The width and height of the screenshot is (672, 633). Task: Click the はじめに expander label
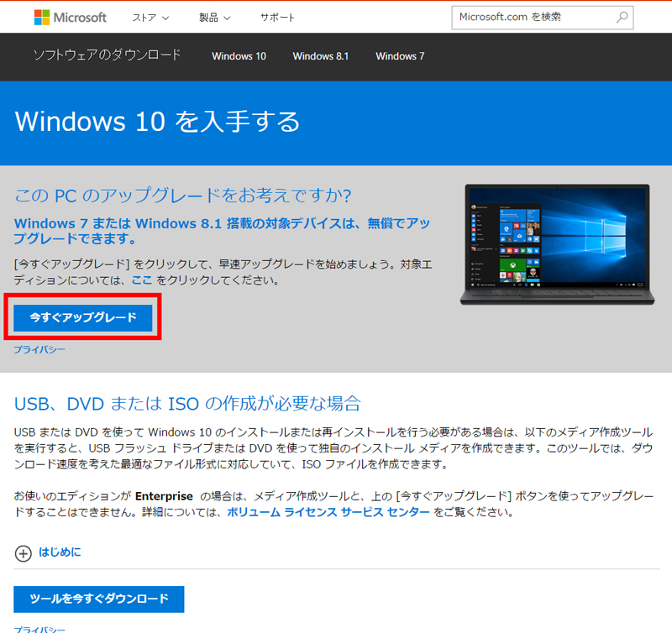pos(60,552)
